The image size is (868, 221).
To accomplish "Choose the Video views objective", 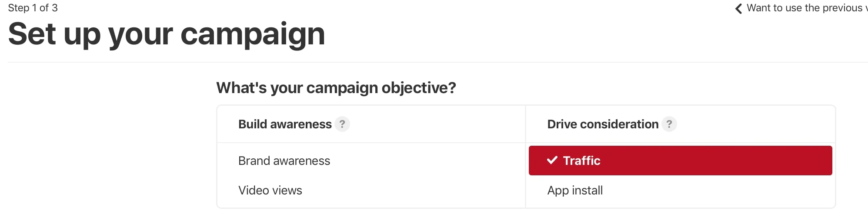I will coord(270,191).
